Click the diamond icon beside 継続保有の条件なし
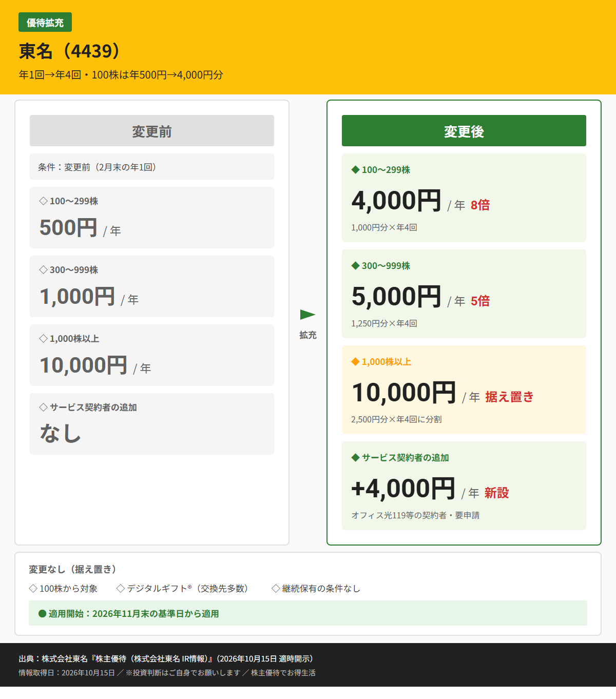 click(x=276, y=589)
